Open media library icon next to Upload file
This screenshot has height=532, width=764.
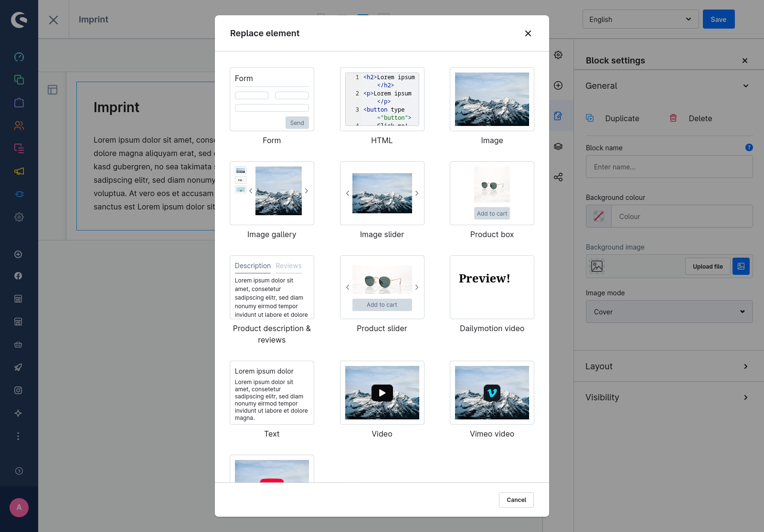741,266
